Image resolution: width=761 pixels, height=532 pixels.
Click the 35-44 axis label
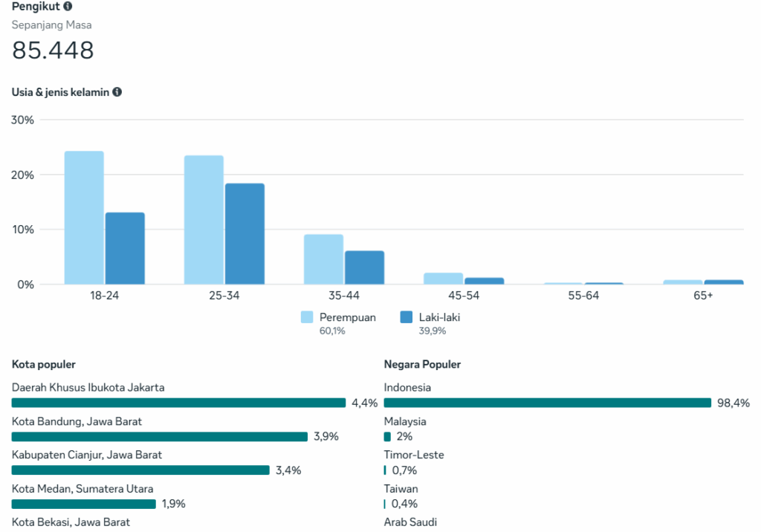click(344, 295)
